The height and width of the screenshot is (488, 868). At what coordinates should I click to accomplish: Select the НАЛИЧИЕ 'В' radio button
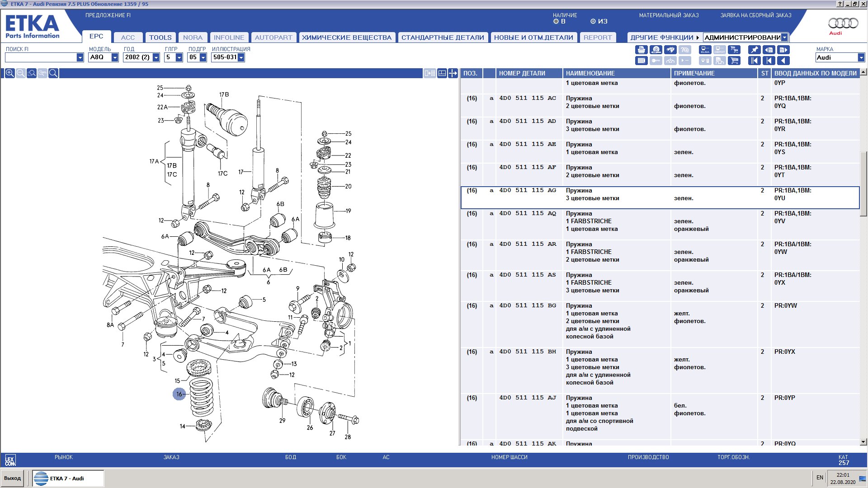tap(556, 21)
